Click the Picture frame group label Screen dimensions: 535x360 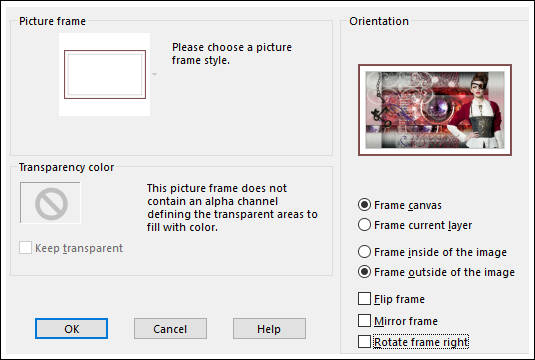[x=53, y=21]
